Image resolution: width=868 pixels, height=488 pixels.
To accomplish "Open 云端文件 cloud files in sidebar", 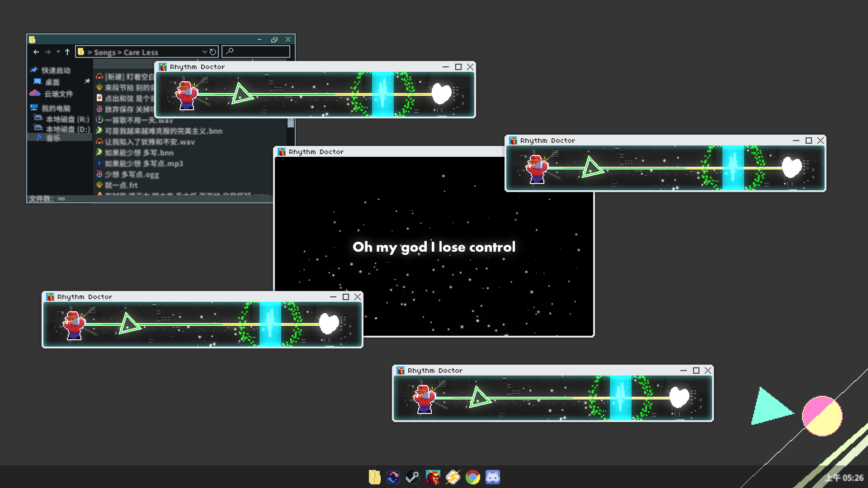I will pyautogui.click(x=58, y=94).
